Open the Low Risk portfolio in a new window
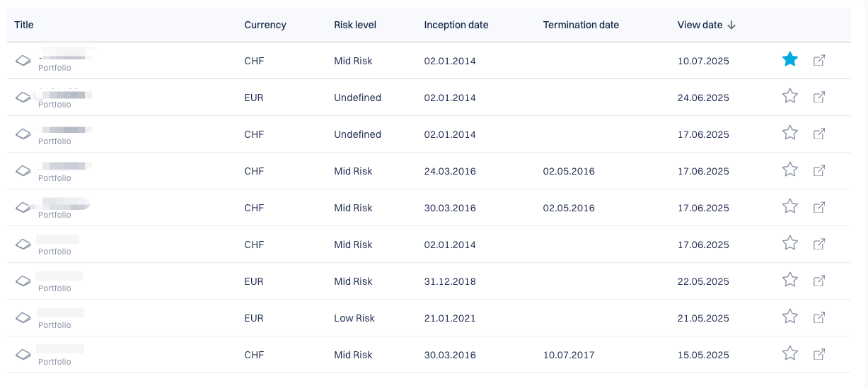Image resolution: width=868 pixels, height=388 pixels. (819, 317)
